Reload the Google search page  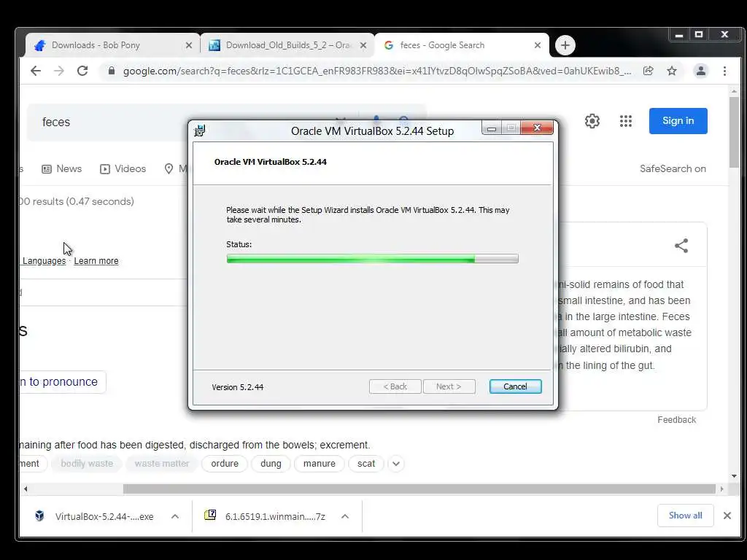click(82, 71)
